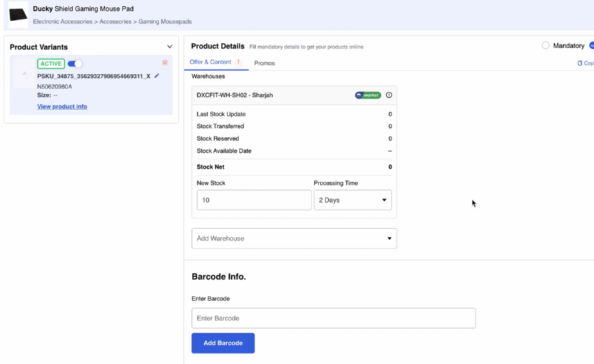The height and width of the screenshot is (364, 594).
Task: Select the Mandatory radio button
Action: (545, 46)
